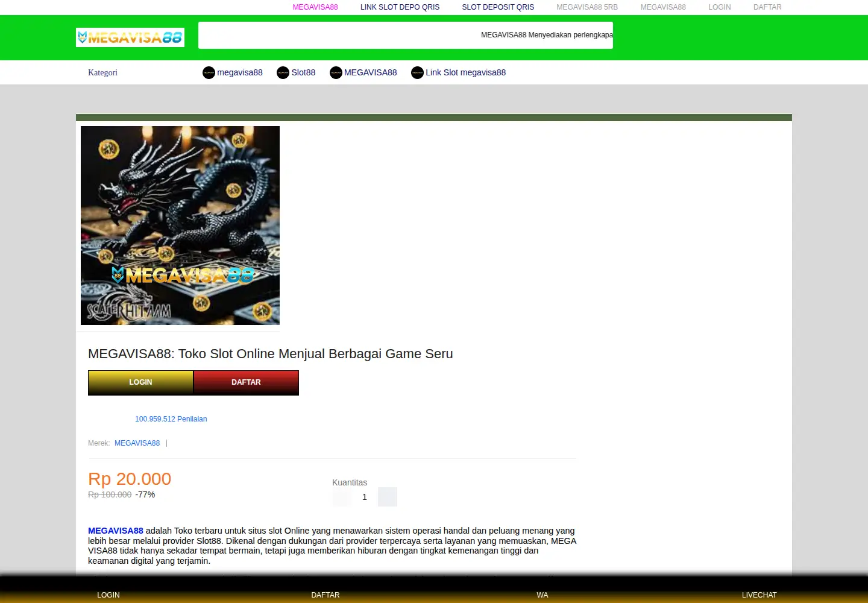The width and height of the screenshot is (868, 603).
Task: Click the -77% discount label
Action: 145,494
